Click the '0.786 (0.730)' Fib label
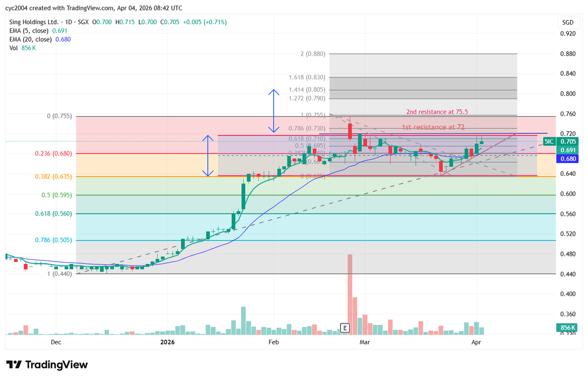 307,128
